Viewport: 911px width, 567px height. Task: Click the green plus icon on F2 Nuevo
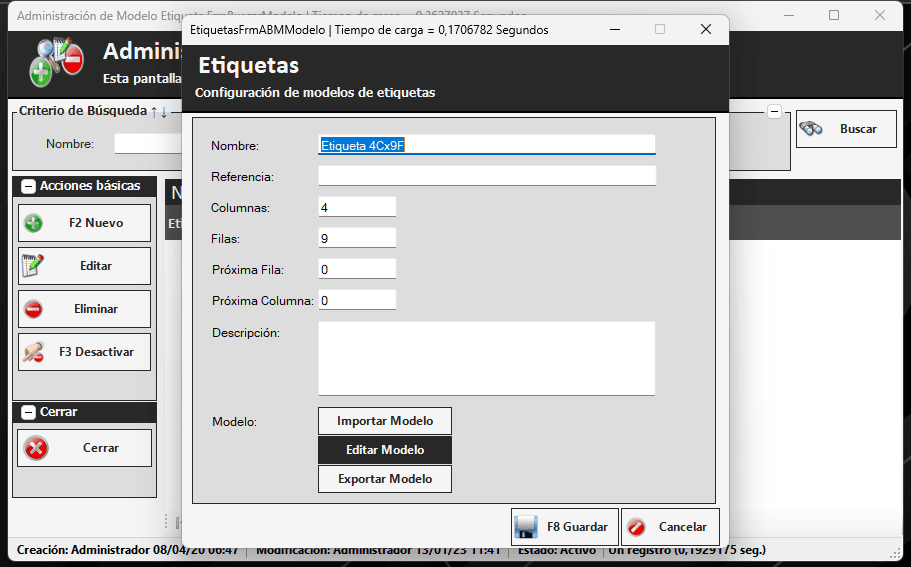click(34, 223)
